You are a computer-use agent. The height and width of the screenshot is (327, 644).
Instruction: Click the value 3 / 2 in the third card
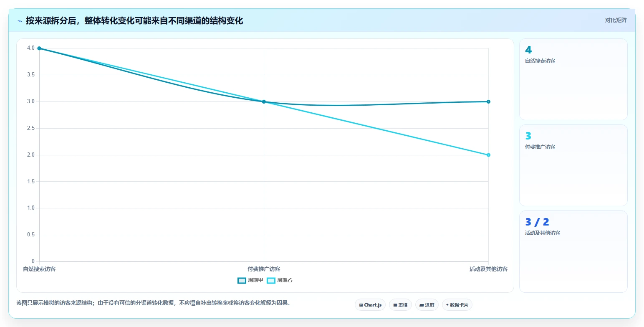(537, 222)
